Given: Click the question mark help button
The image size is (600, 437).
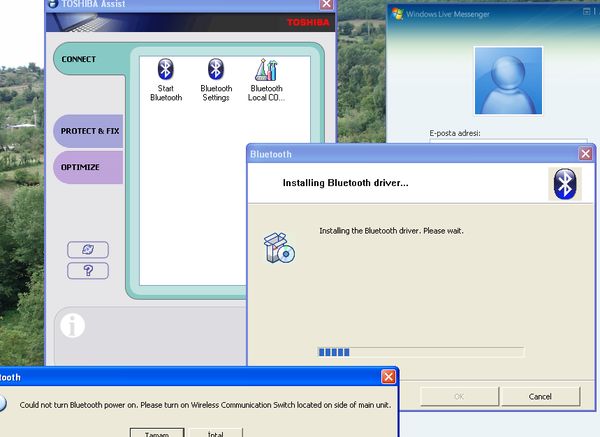Looking at the screenshot, I should 88,271.
